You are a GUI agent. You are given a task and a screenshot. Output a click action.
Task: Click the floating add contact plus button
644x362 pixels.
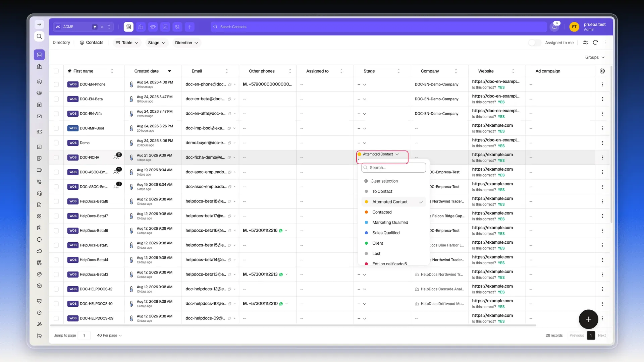click(588, 319)
